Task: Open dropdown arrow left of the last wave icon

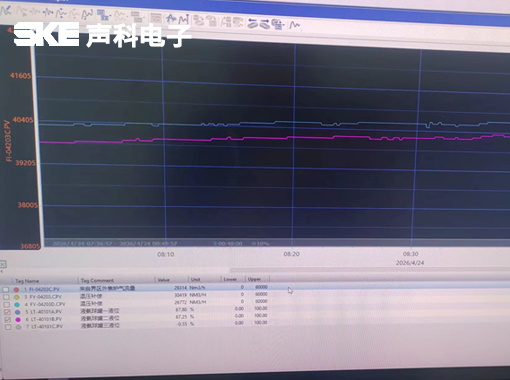Action: 283,25
